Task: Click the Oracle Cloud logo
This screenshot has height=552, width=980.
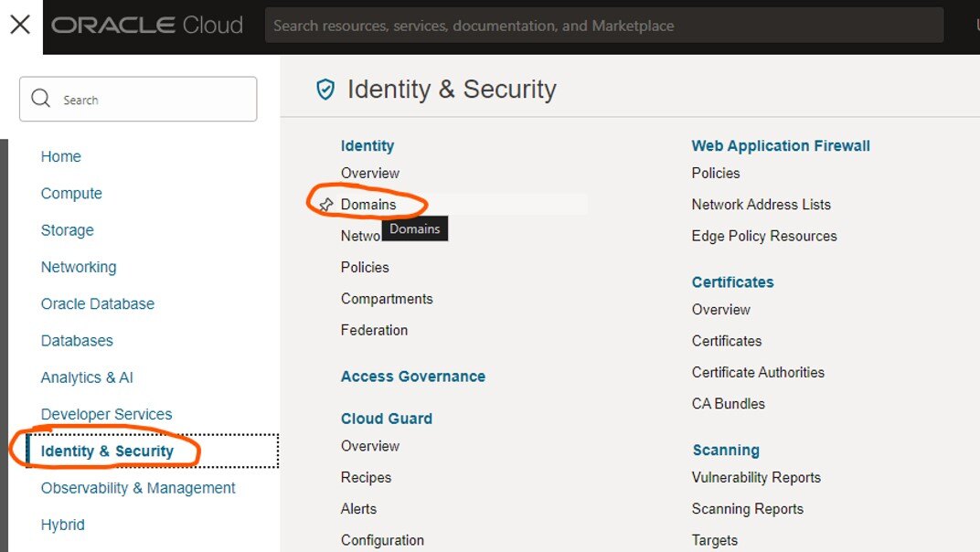Action: (x=147, y=26)
